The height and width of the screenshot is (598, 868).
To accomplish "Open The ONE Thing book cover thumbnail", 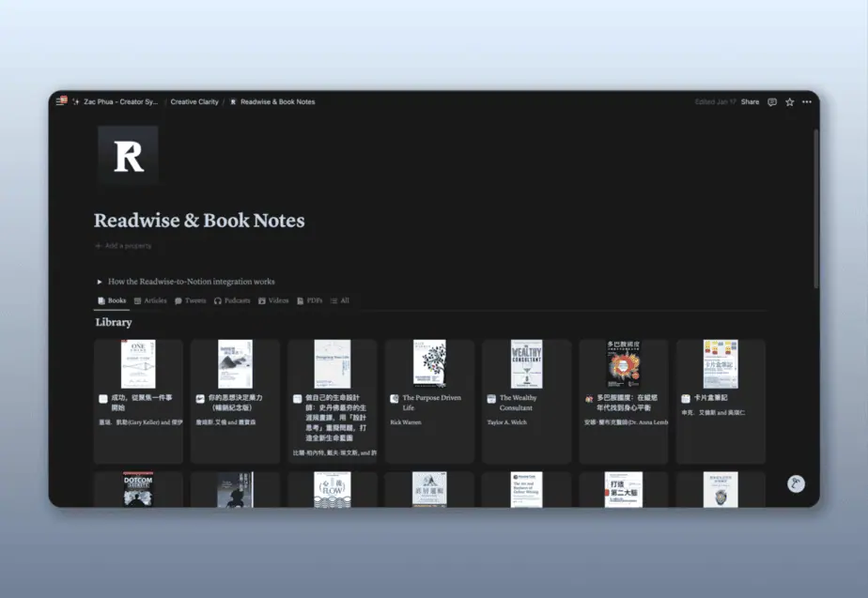I will (x=138, y=364).
